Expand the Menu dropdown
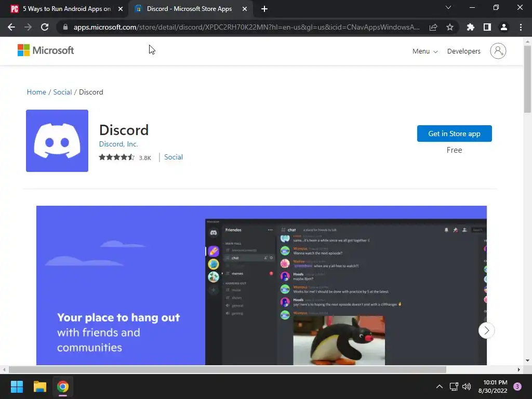532x399 pixels. pos(425,51)
